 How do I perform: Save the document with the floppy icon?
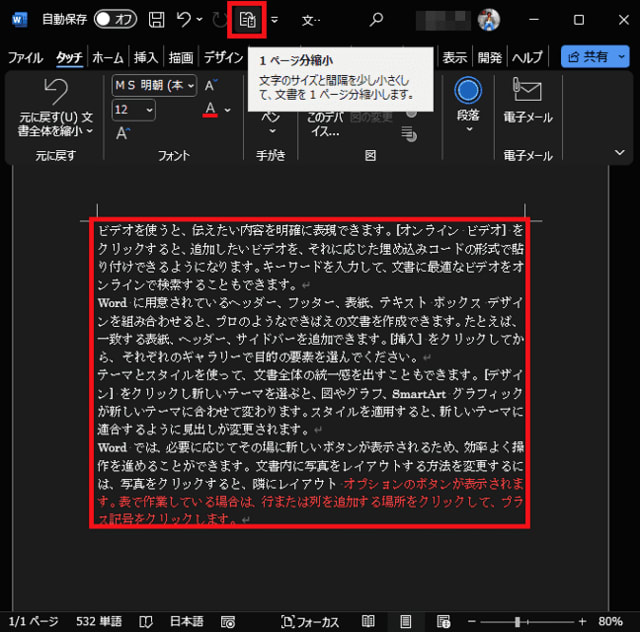tap(157, 19)
